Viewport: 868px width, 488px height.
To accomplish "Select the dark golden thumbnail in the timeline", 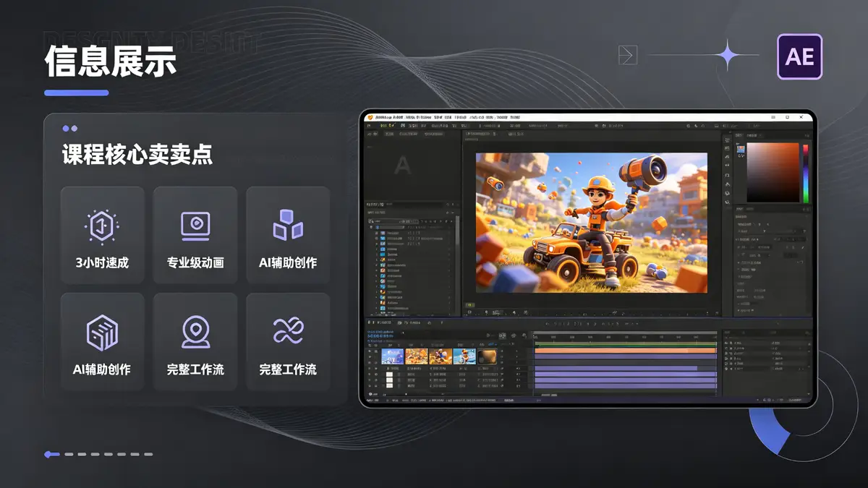I will coord(488,356).
